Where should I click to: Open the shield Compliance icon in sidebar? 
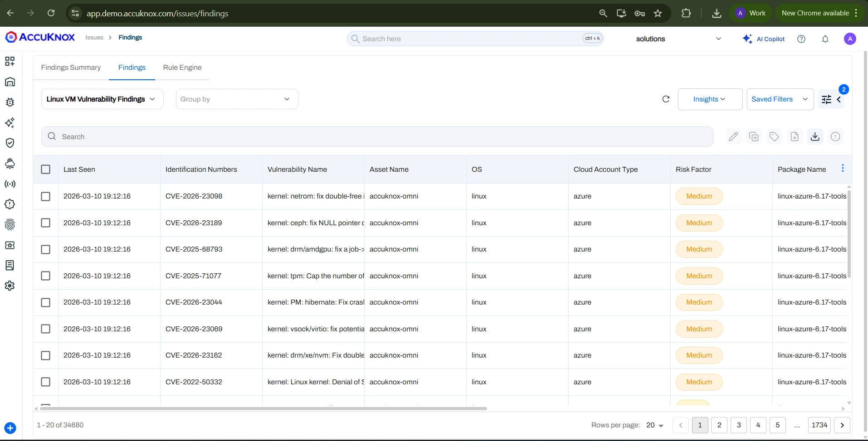click(x=10, y=143)
